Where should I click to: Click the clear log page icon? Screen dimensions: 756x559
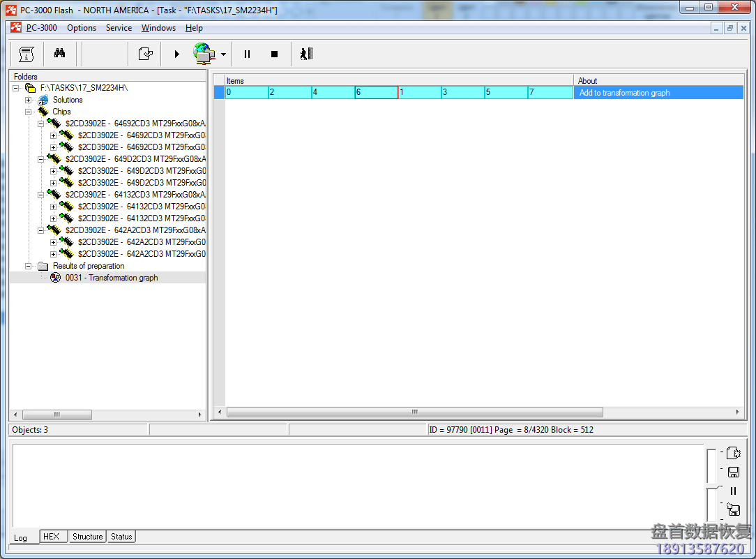pos(733,453)
